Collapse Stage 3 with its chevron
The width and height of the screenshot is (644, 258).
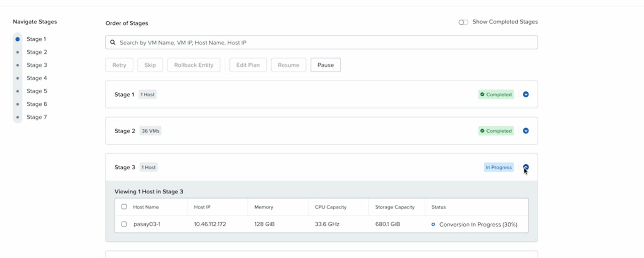pos(526,167)
